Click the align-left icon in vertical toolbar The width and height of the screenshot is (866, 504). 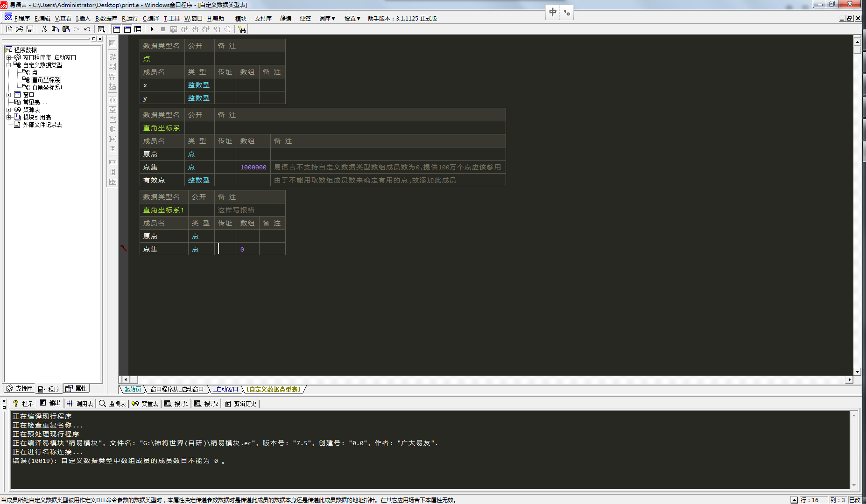(x=113, y=56)
